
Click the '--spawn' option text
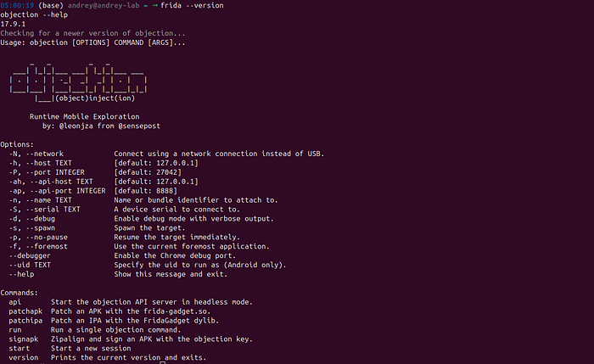click(x=41, y=228)
